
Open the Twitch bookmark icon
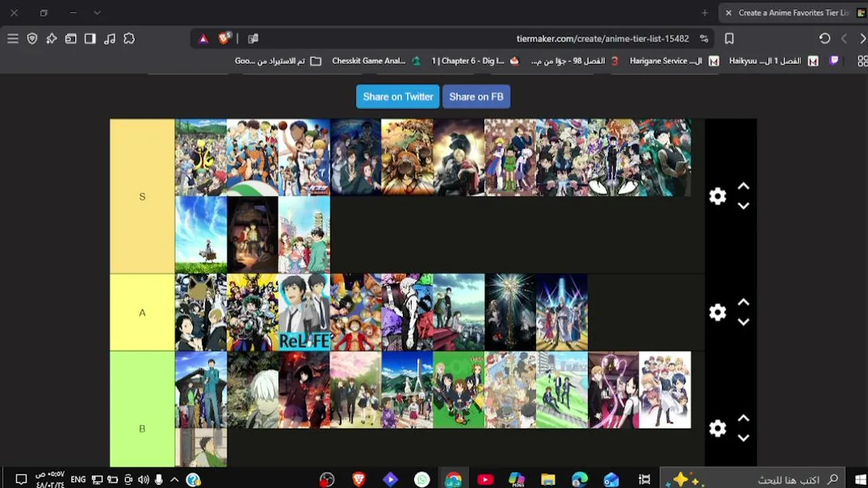point(834,61)
